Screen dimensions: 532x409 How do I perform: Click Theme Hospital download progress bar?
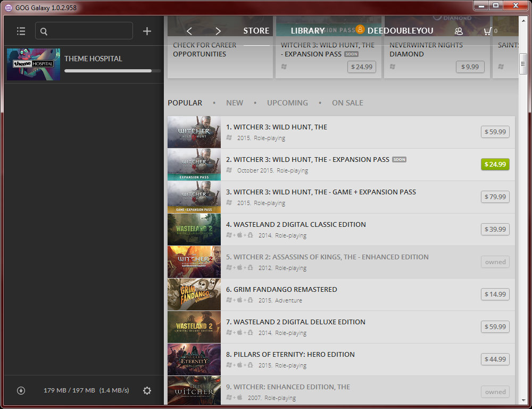click(112, 70)
